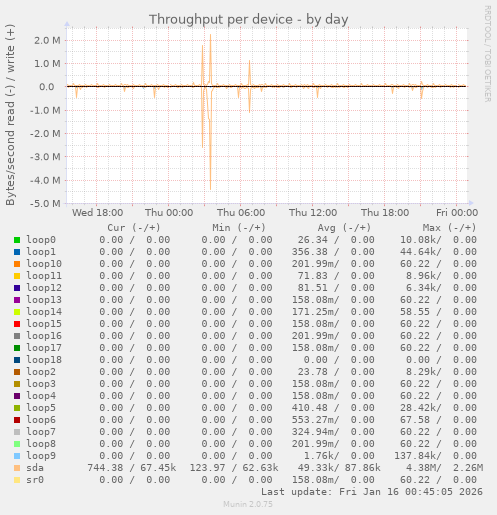Click the loop0 green legend swatch
The height and width of the screenshot is (515, 497).
pos(17,240)
